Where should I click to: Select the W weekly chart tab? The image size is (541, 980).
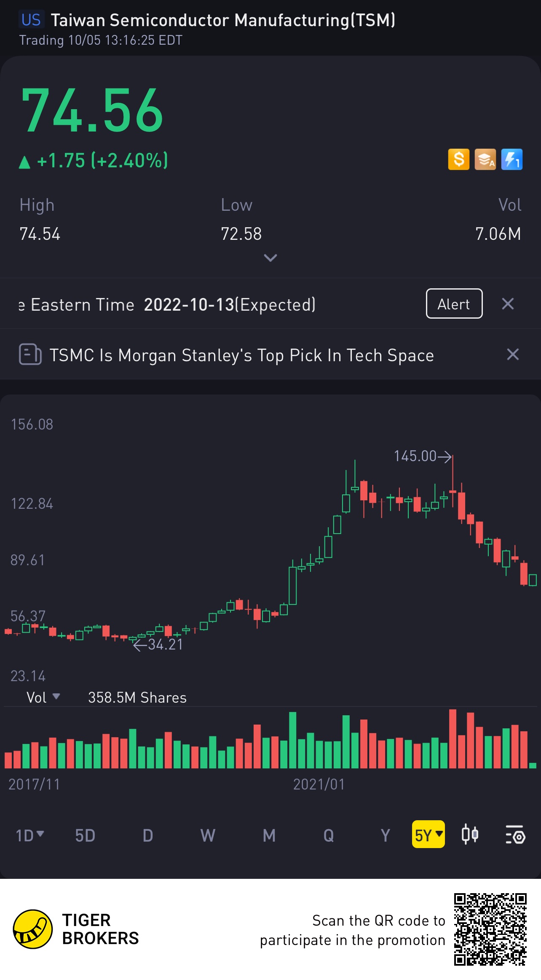pyautogui.click(x=207, y=835)
